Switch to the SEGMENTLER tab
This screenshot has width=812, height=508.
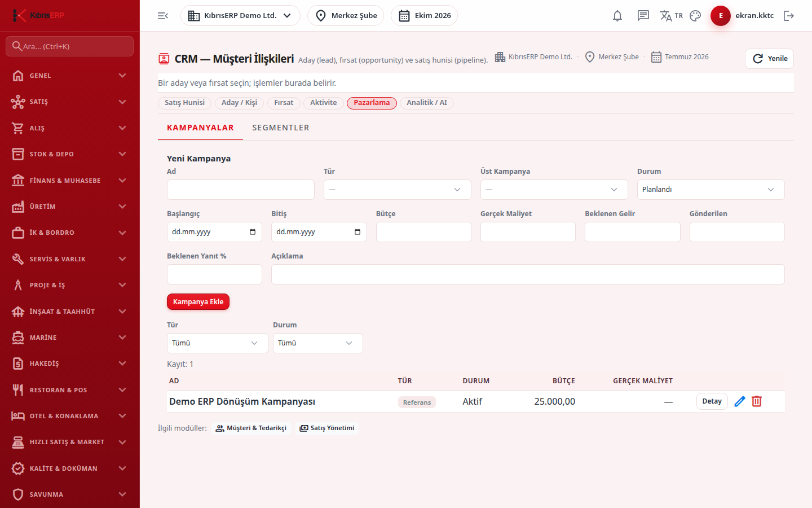tap(281, 128)
